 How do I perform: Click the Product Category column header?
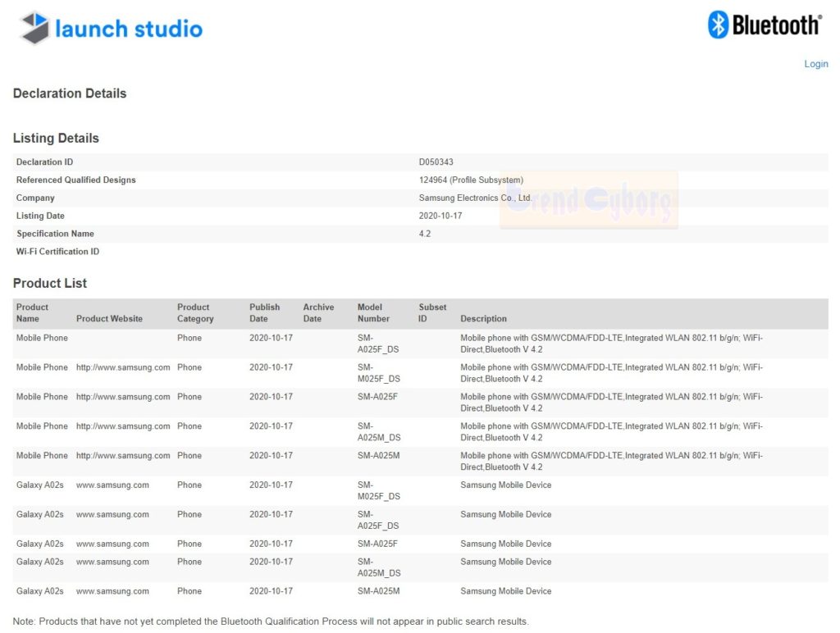[195, 313]
